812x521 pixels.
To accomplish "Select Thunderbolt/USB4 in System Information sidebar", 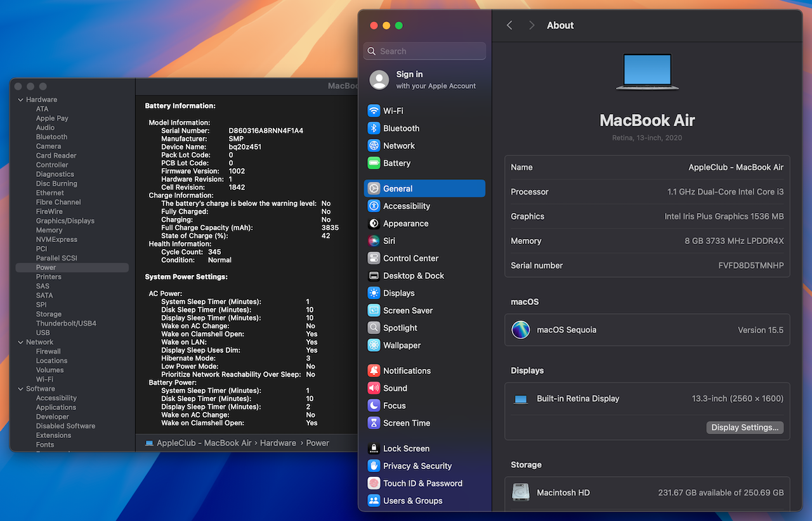I will point(66,323).
